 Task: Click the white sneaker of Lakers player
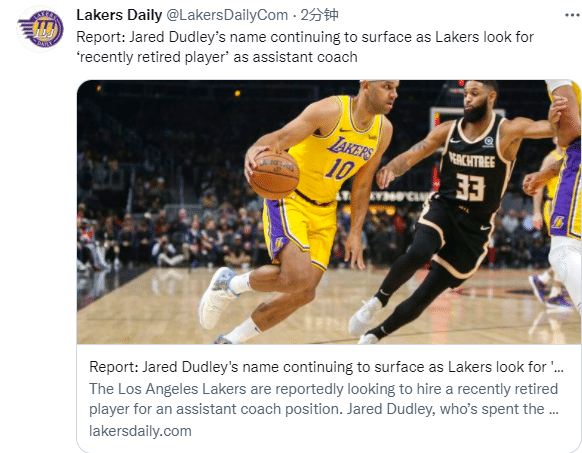coord(217,297)
